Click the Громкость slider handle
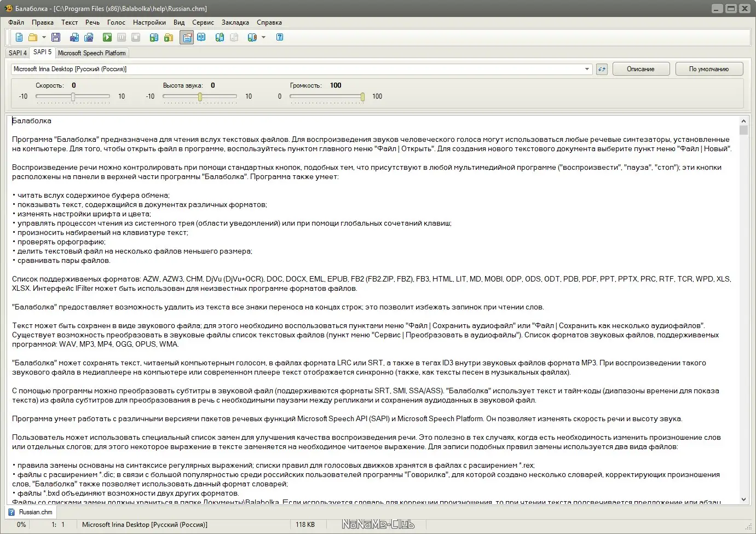 362,97
